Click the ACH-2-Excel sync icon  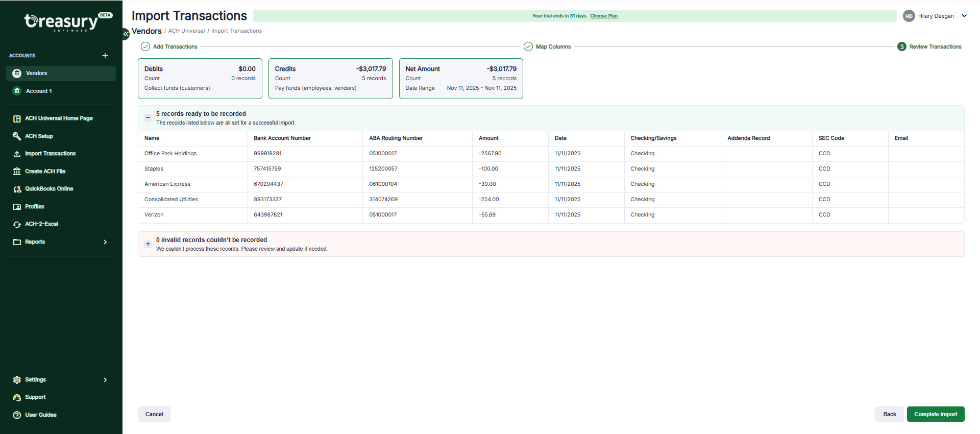pyautogui.click(x=17, y=224)
